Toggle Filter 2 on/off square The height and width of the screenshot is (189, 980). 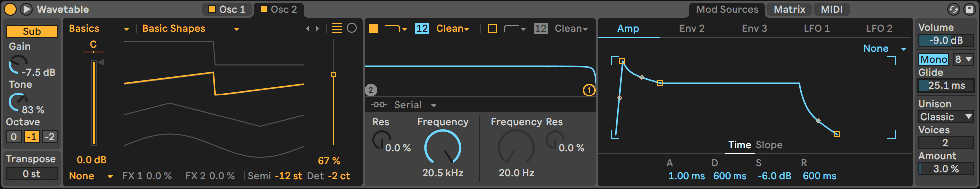pyautogui.click(x=492, y=28)
